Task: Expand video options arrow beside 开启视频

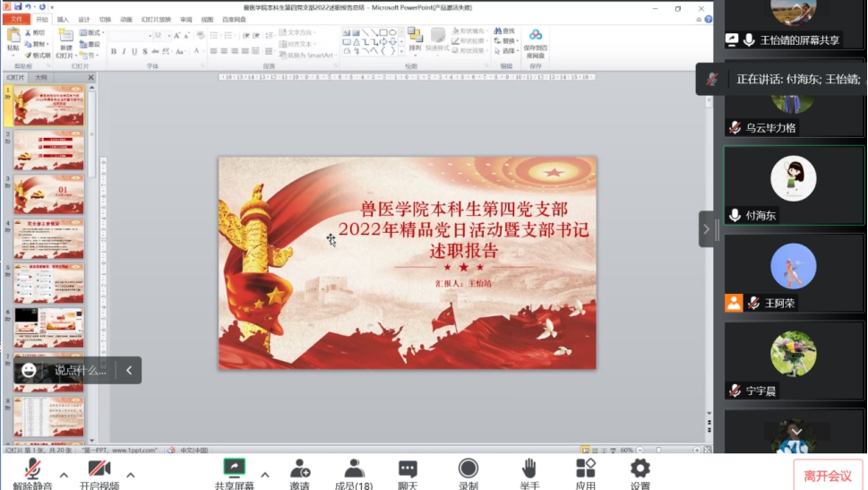Action: coord(131,475)
